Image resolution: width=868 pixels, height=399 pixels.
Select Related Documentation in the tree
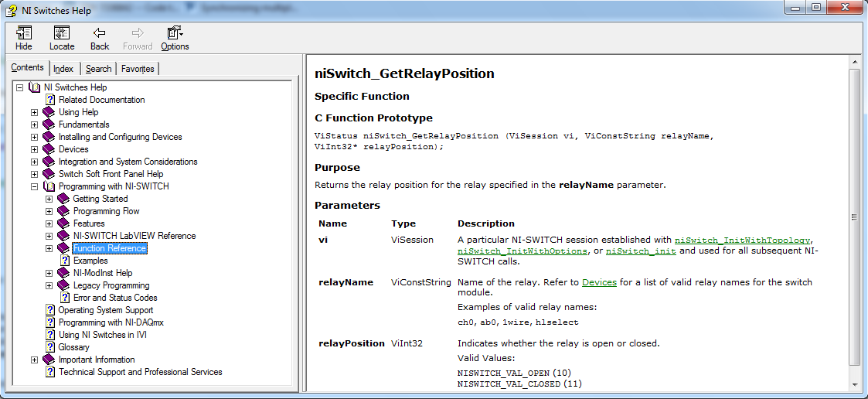(102, 100)
